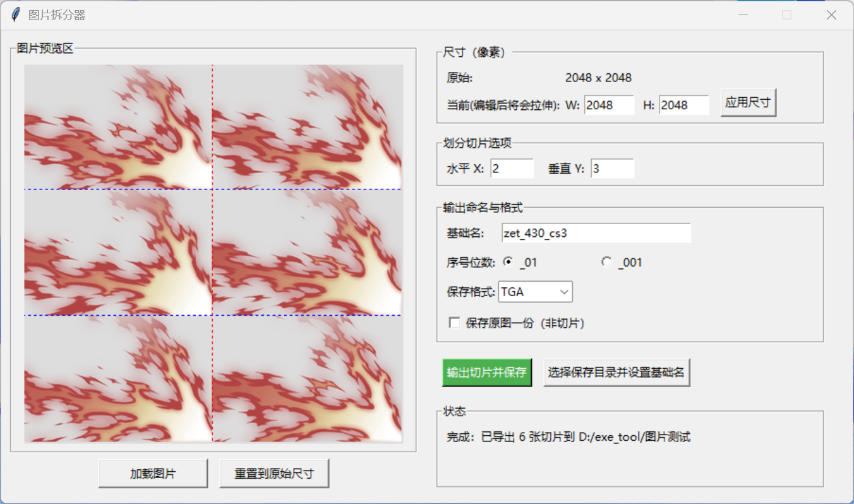This screenshot has height=504, width=854.
Task: Click the 基础名 field containing zet_430_cs3
Action: [596, 232]
